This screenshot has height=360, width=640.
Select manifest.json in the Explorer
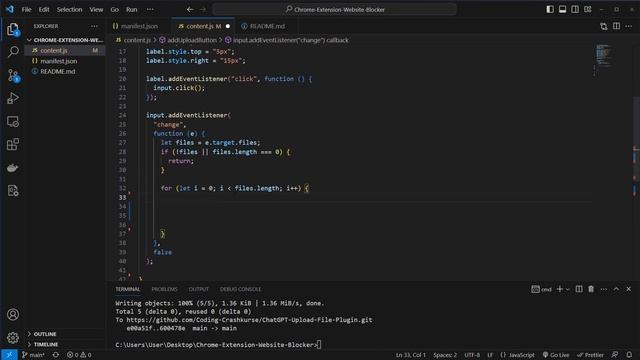coord(65,61)
